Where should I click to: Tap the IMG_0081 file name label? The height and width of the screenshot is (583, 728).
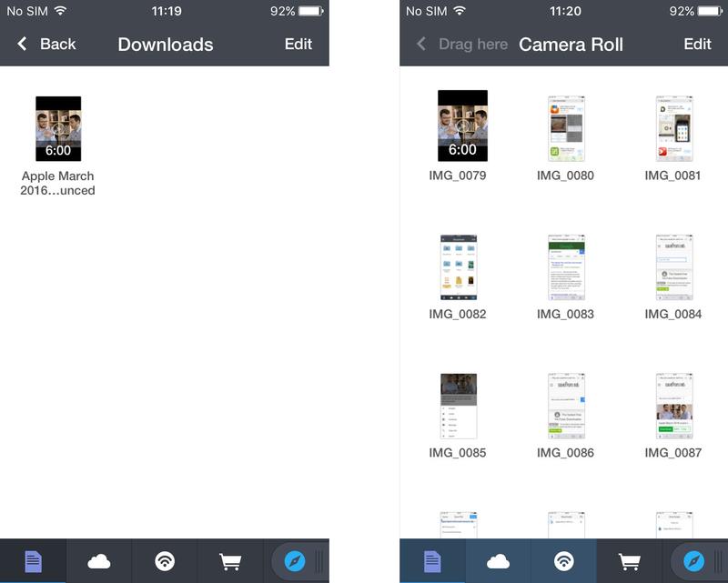point(672,176)
